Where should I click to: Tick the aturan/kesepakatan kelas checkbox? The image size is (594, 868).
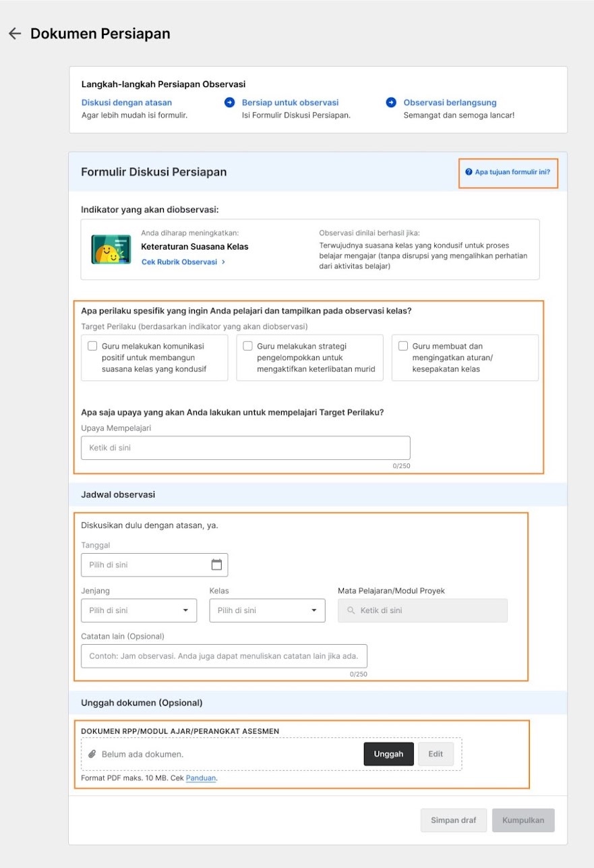pos(403,346)
